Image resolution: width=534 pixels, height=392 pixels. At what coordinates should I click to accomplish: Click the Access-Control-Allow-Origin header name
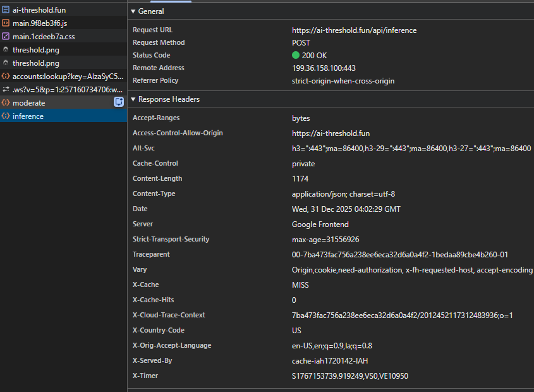pyautogui.click(x=178, y=133)
